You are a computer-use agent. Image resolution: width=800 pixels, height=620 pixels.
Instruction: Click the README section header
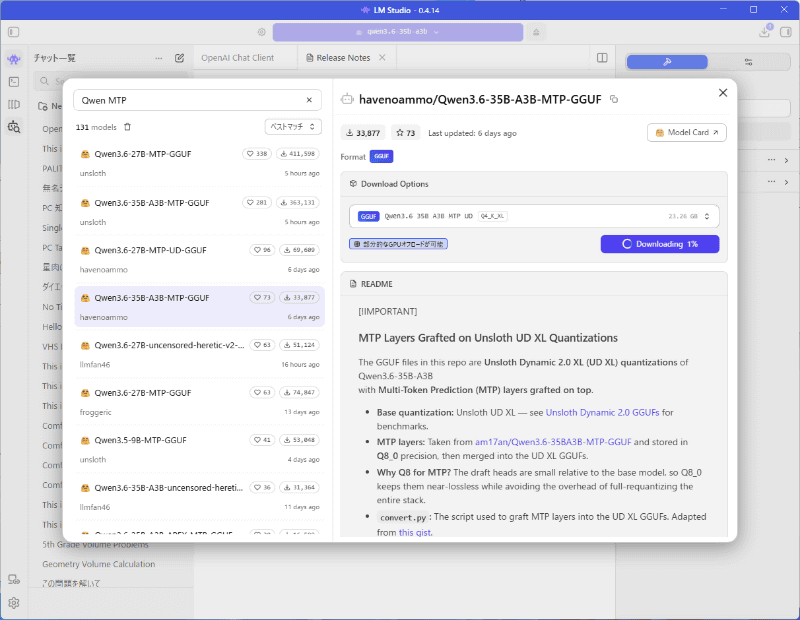click(x=371, y=284)
